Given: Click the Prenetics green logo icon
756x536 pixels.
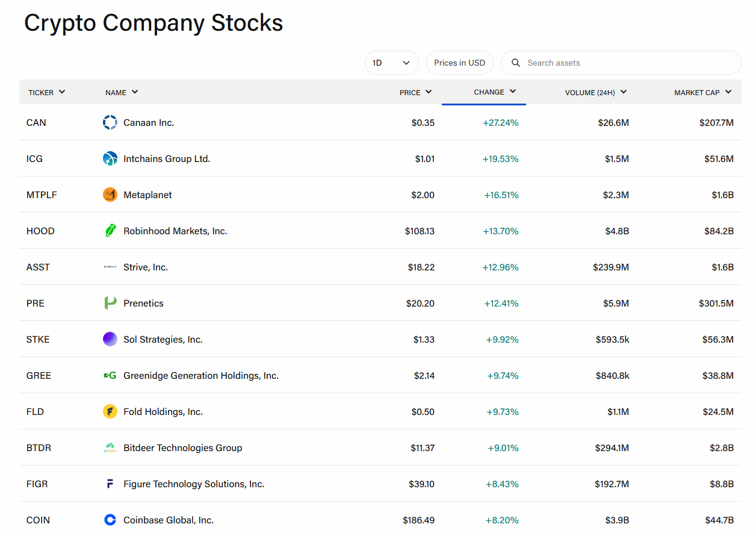Looking at the screenshot, I should [110, 304].
